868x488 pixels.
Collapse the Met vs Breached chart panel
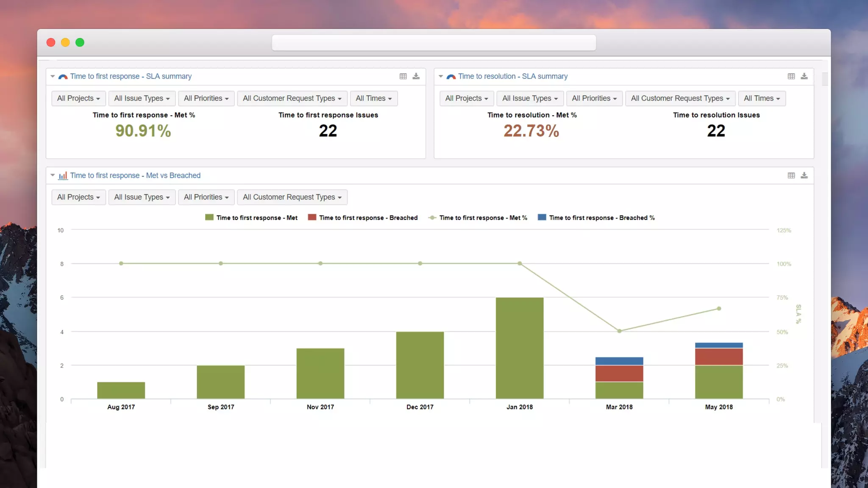(x=53, y=175)
